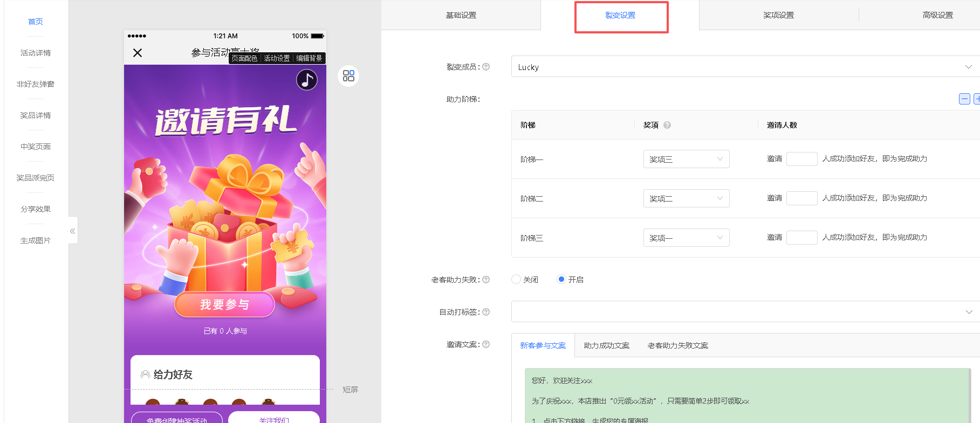
Task: Open the 自动打标签 dropdown
Action: click(x=744, y=312)
